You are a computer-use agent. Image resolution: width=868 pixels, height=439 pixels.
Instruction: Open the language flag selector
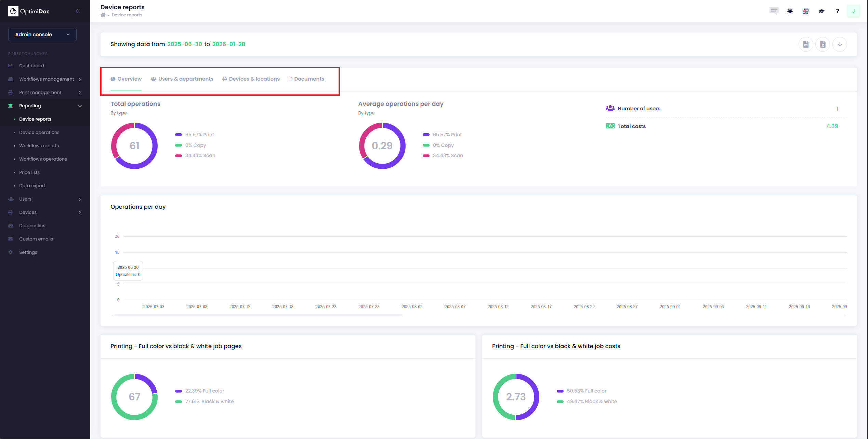tap(805, 11)
